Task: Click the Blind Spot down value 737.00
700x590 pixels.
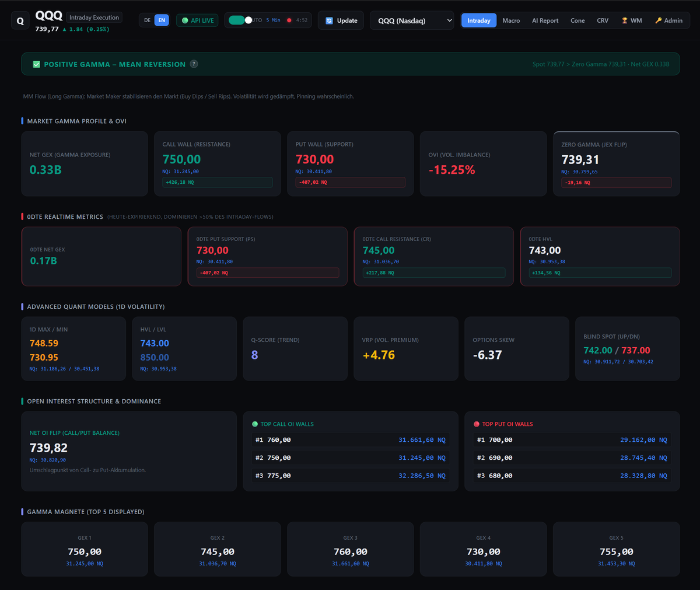Action: [x=636, y=350]
